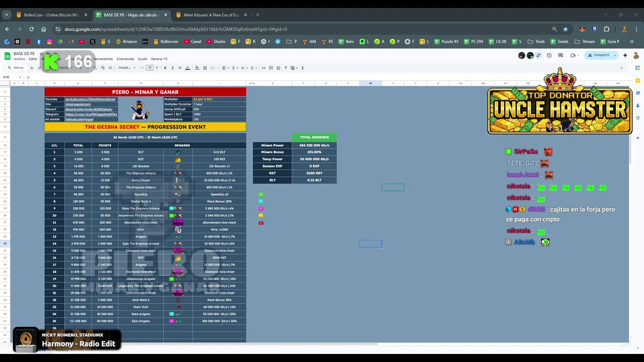Screen dimensions: 644x362
Task: Click the Gemini sparkle icon
Action: (625, 55)
